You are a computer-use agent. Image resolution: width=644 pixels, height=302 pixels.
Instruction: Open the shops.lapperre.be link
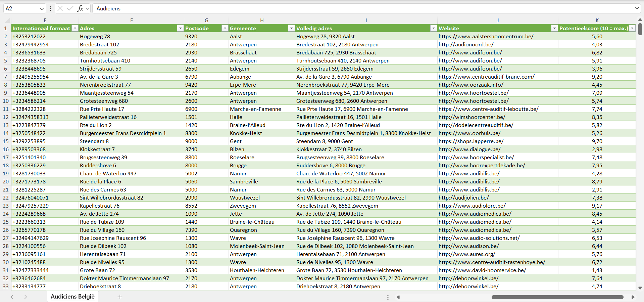(471, 141)
